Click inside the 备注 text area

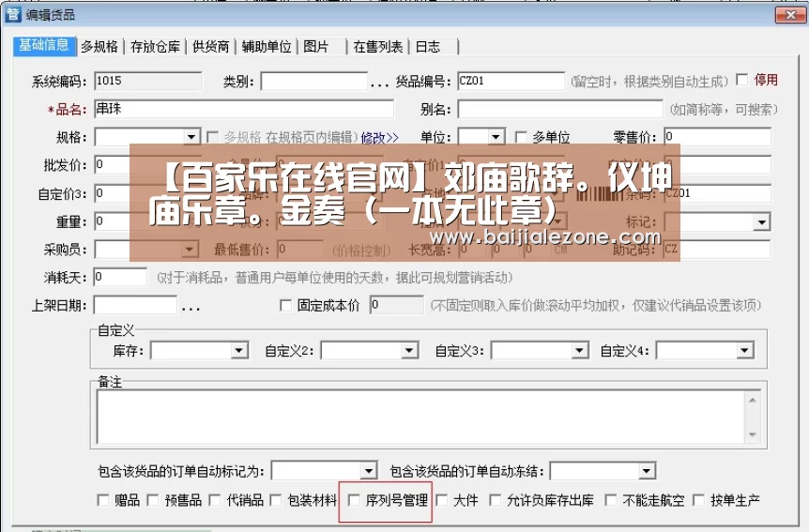pyautogui.click(x=420, y=417)
